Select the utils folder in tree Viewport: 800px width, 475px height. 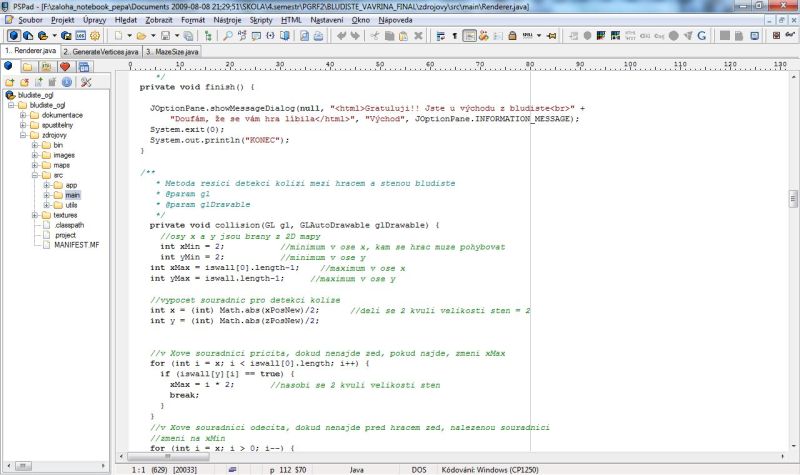coord(71,205)
